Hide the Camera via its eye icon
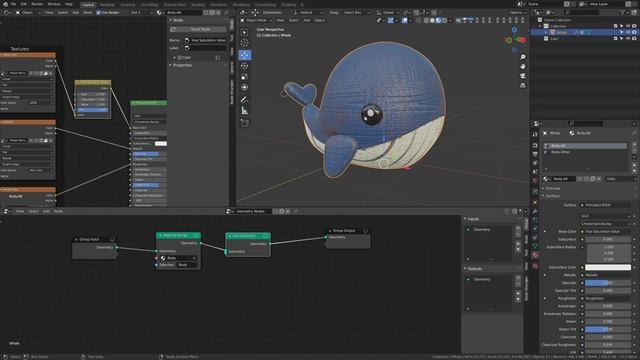This screenshot has width=640, height=360. 628,39
